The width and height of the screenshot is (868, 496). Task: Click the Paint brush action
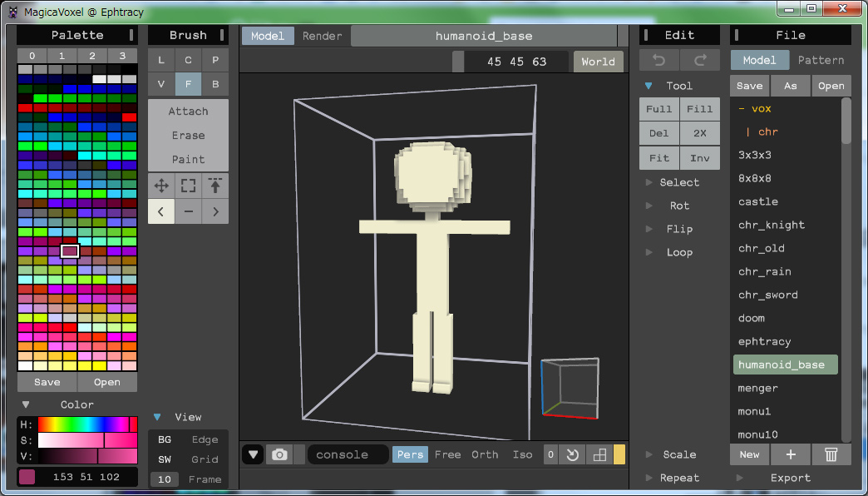[188, 160]
